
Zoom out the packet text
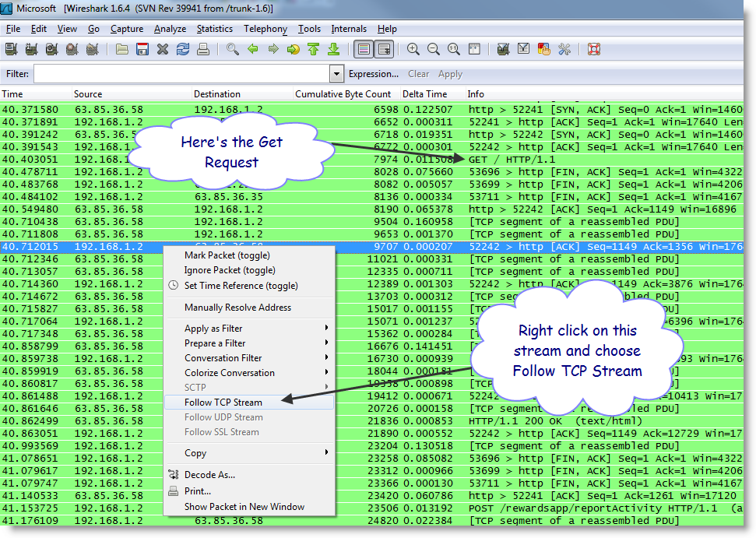click(x=433, y=49)
